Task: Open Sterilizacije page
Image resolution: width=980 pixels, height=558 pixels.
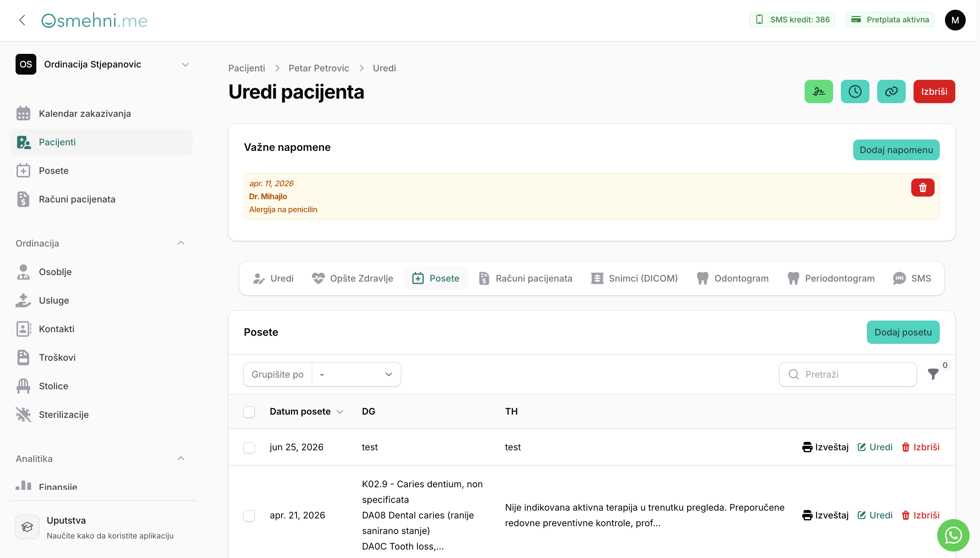Action: 101,415
